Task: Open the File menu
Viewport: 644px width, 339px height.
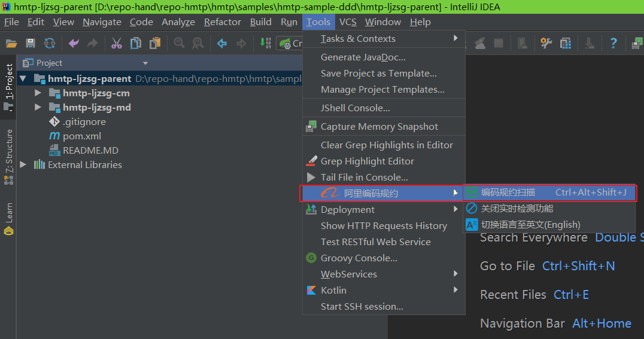Action: [11, 22]
